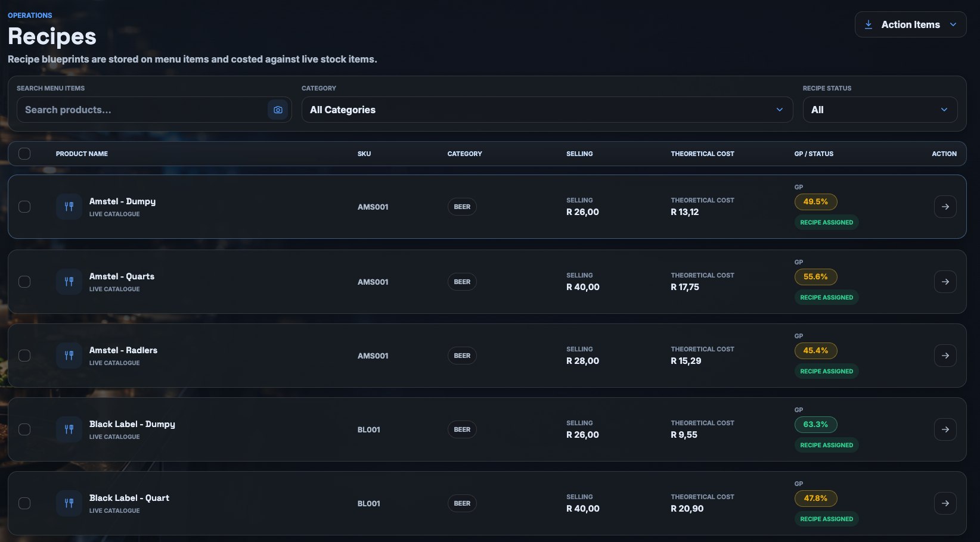This screenshot has height=542, width=980.
Task: Click the camera scan icon in search box
Action: tap(278, 110)
